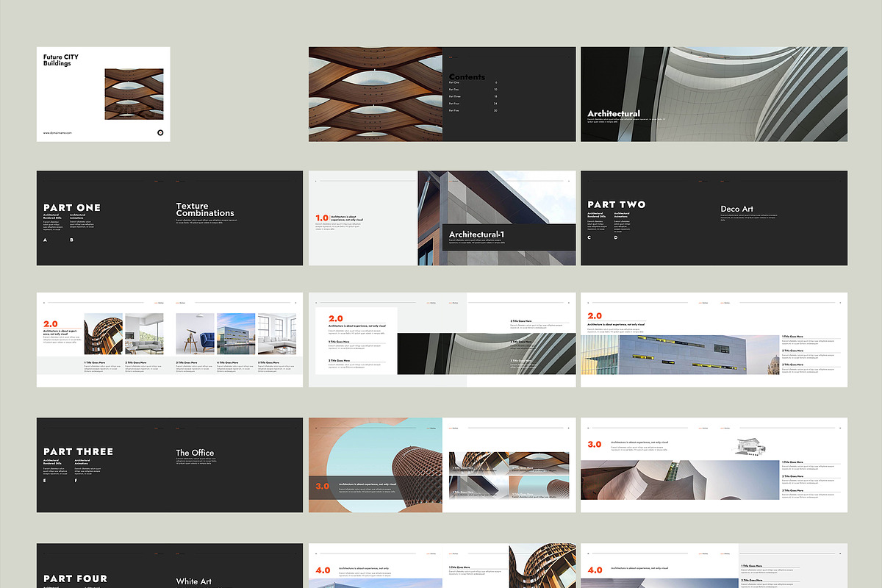The width and height of the screenshot is (882, 588).
Task: Open the Future CITY Buildings cover slide
Action: [104, 94]
